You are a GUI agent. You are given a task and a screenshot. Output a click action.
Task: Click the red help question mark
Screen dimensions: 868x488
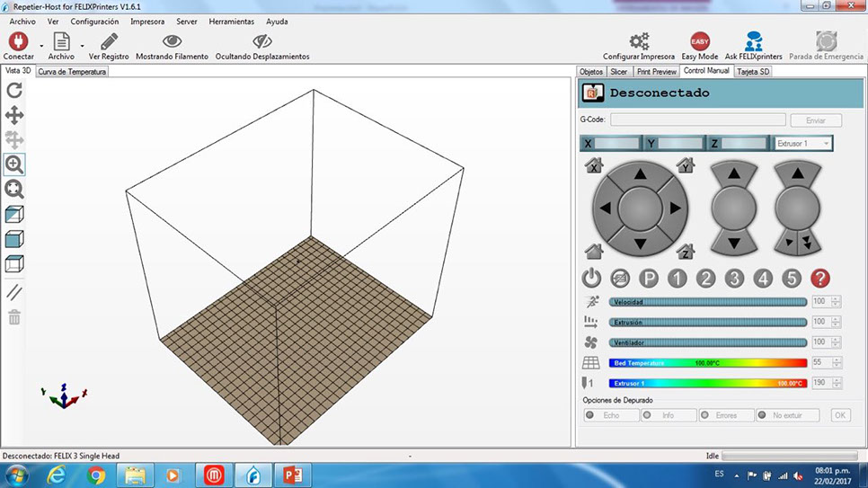point(819,279)
